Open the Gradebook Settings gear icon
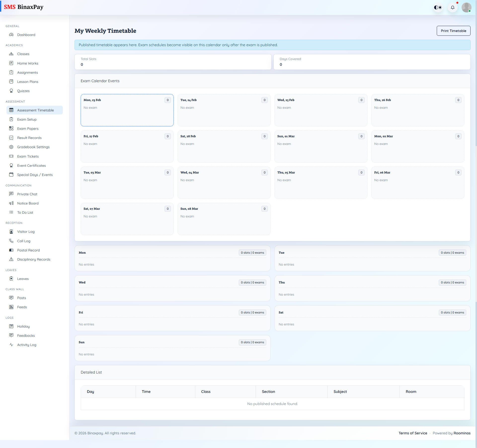The width and height of the screenshot is (477, 448). [x=11, y=147]
